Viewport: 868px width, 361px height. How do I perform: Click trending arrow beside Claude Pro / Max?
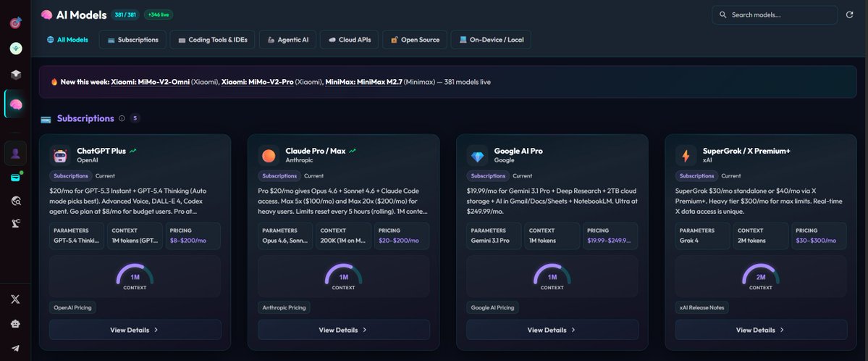[353, 151]
